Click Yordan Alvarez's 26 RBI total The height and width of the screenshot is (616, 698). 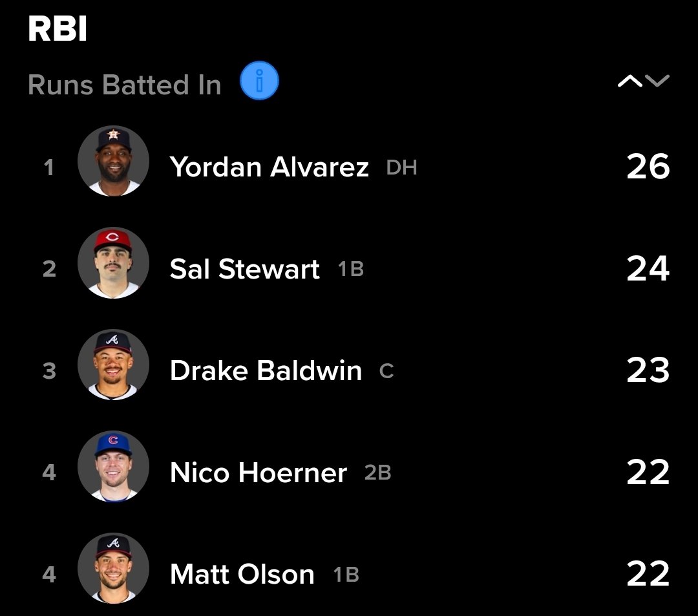(x=648, y=167)
